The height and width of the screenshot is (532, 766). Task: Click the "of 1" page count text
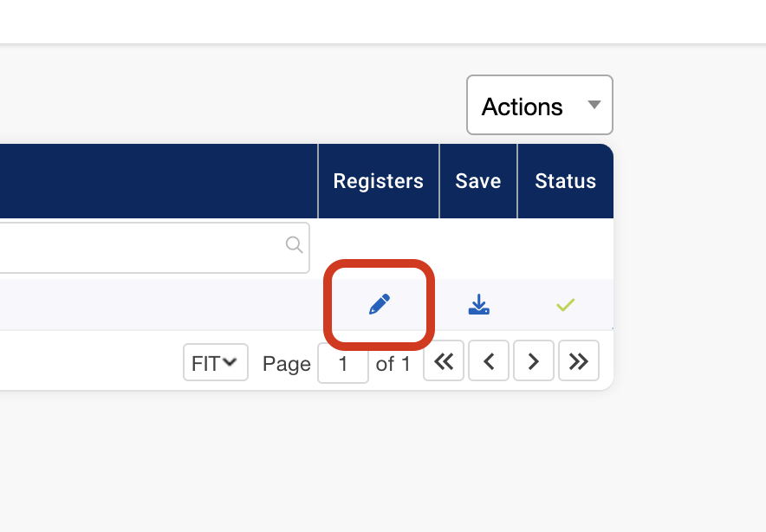tap(393, 364)
